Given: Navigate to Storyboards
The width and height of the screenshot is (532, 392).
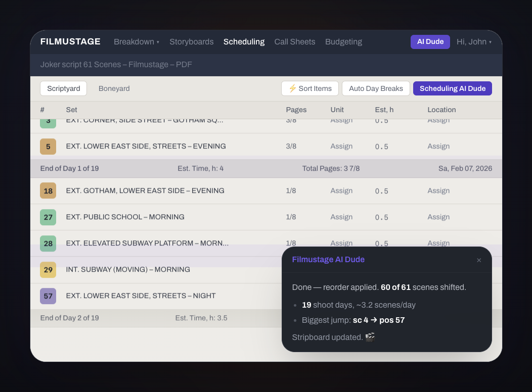Looking at the screenshot, I should coord(192,41).
